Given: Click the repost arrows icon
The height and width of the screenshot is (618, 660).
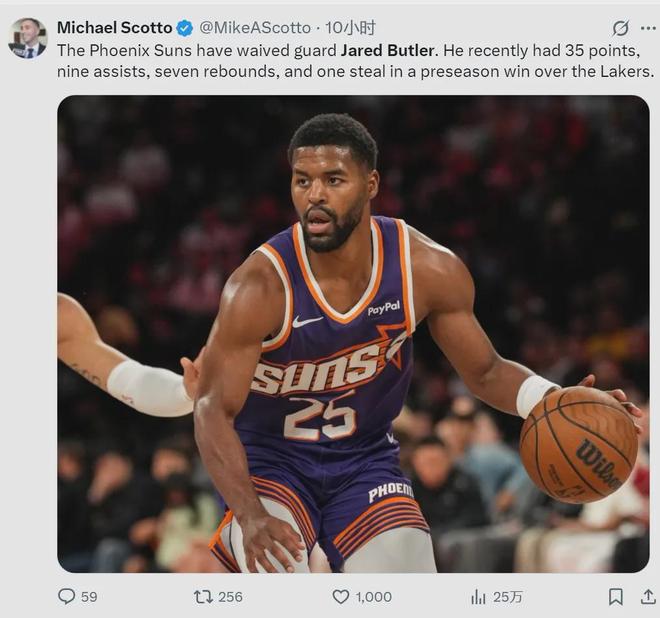Looking at the screenshot, I should tap(203, 597).
